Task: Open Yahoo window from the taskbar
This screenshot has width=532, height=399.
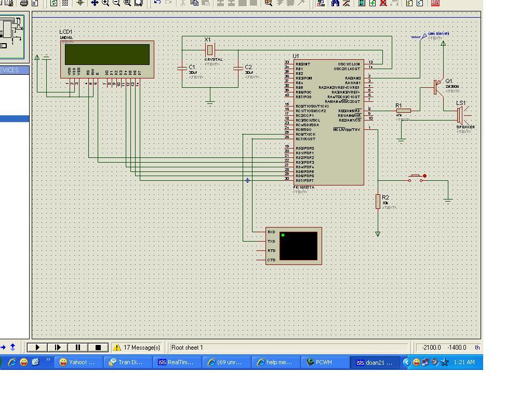Action: pos(77,362)
